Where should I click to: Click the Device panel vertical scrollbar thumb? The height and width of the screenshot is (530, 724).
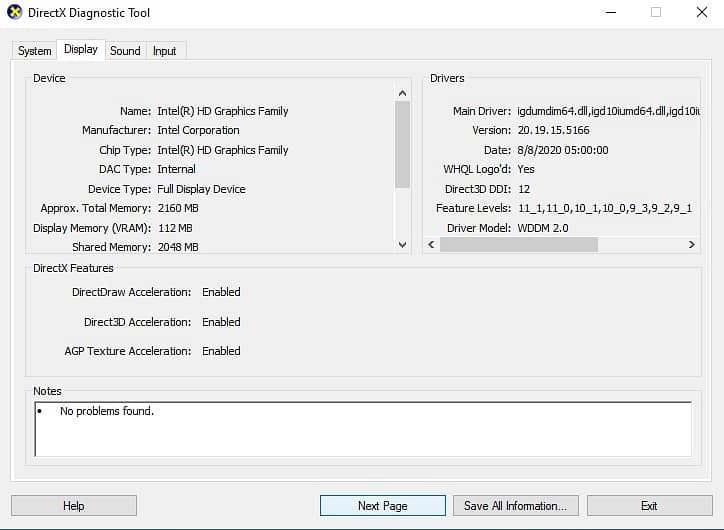(x=403, y=144)
